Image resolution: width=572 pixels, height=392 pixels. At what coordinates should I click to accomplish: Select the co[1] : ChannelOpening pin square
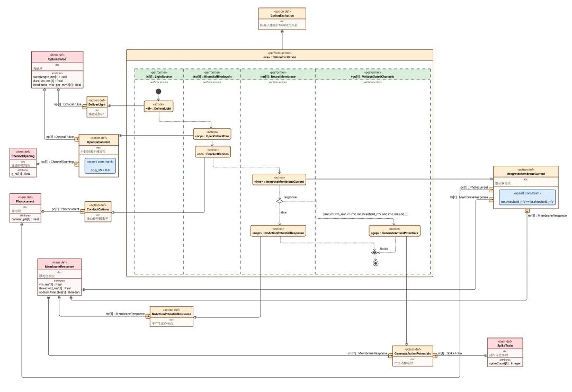coord(77,164)
